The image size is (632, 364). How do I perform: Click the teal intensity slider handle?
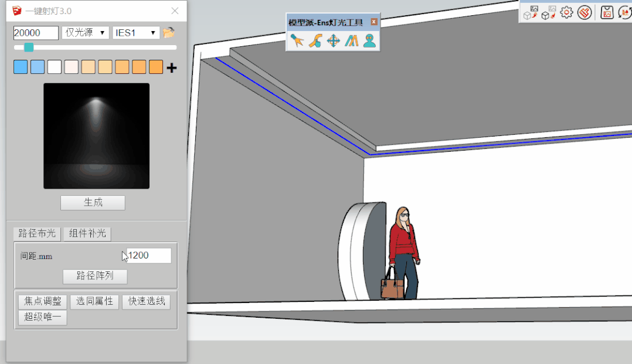coord(29,47)
